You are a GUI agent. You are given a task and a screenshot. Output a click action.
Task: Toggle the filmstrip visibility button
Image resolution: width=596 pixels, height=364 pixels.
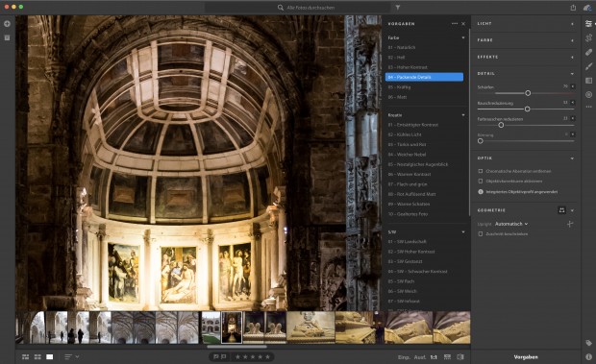(x=447, y=356)
